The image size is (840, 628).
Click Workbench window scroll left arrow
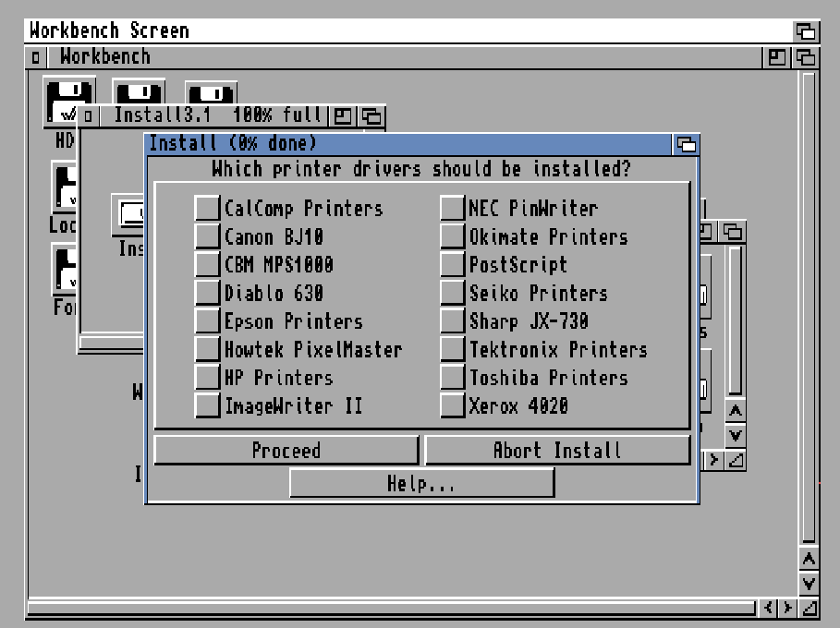click(x=768, y=608)
